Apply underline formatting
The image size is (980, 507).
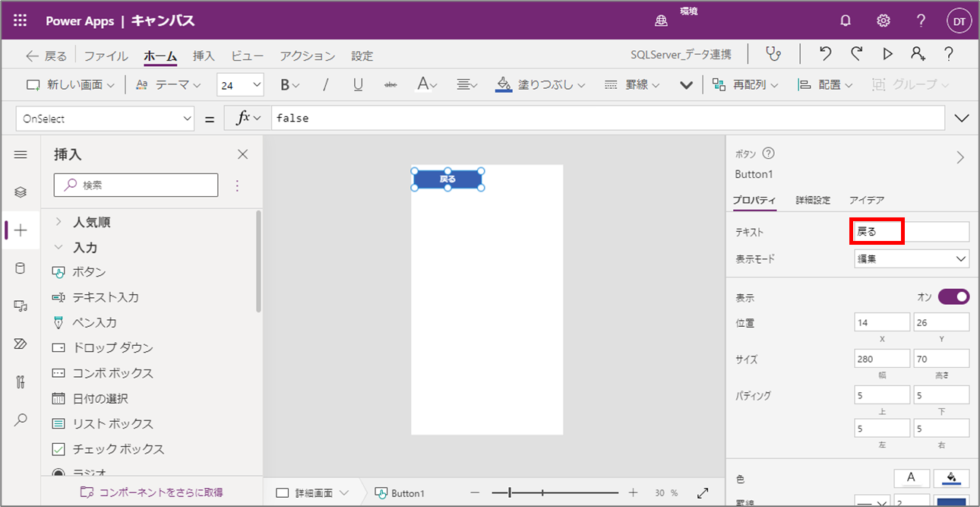point(358,84)
